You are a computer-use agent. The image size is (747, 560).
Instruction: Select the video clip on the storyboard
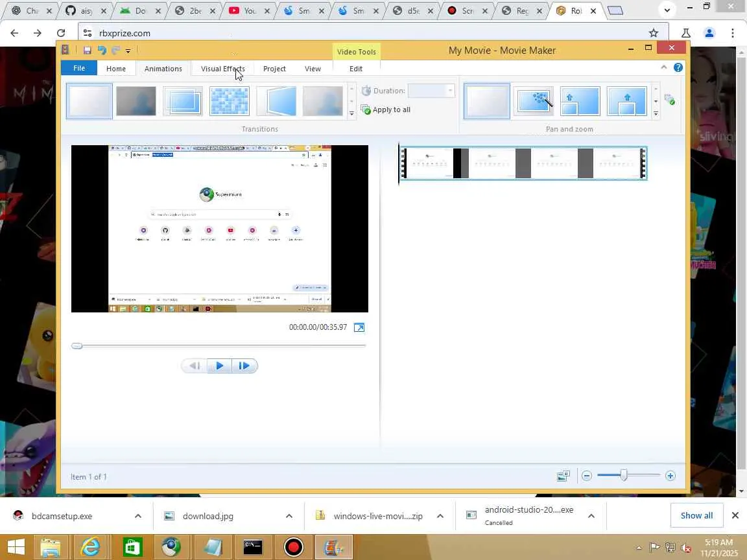point(523,163)
